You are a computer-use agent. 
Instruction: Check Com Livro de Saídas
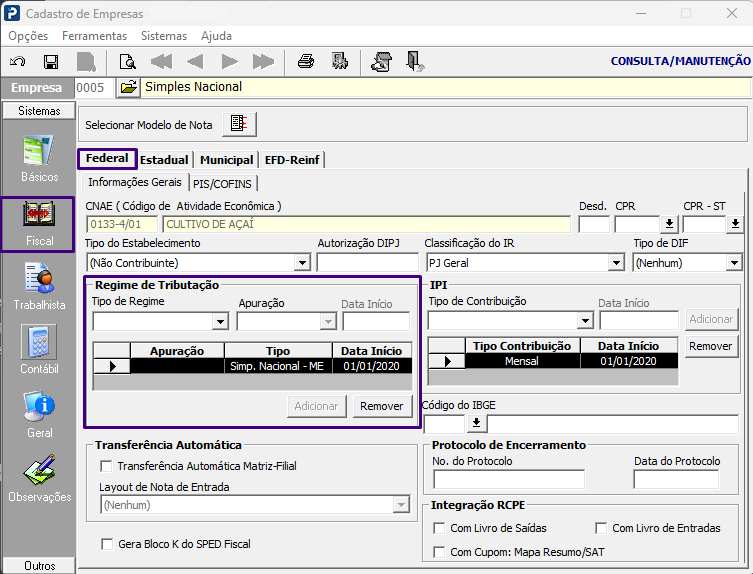coord(438,528)
